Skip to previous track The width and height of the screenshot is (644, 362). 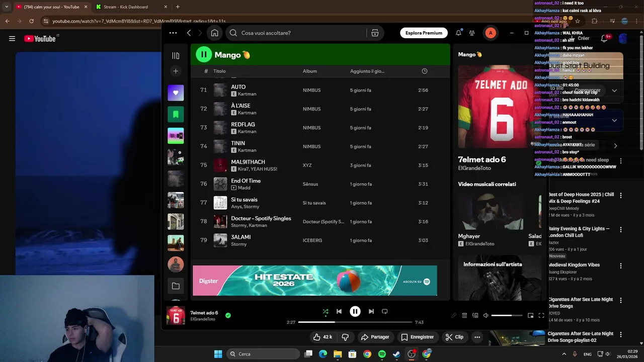339,311
